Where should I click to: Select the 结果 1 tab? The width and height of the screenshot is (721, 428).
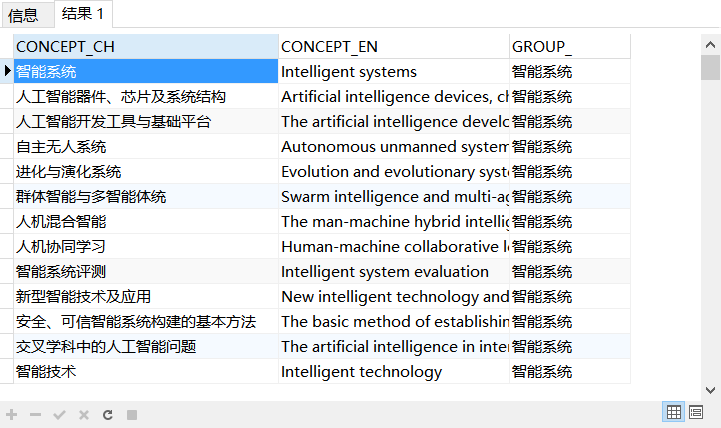pyautogui.click(x=83, y=14)
